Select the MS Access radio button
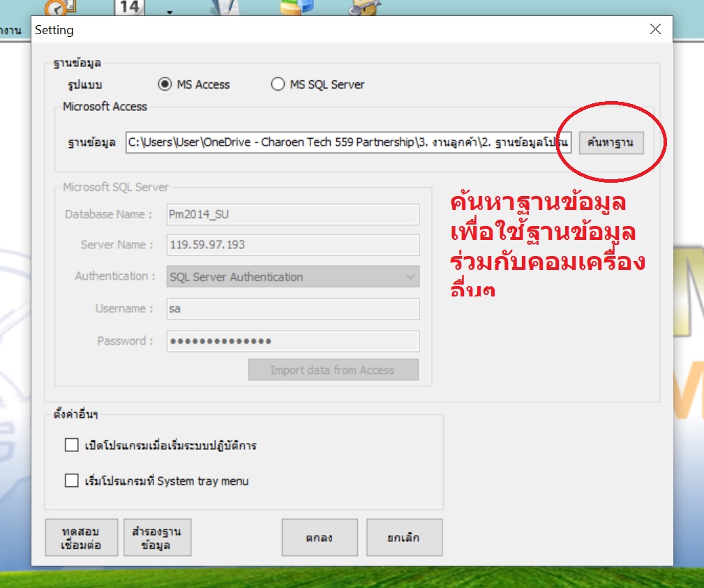Screen dimensions: 704x588 pyautogui.click(x=165, y=84)
